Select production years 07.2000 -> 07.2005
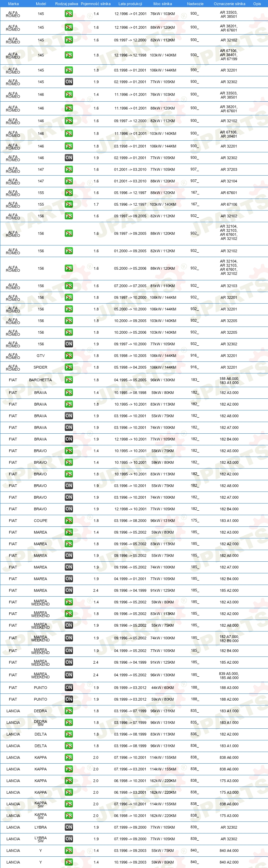The image size is (268, 868). 130,286
